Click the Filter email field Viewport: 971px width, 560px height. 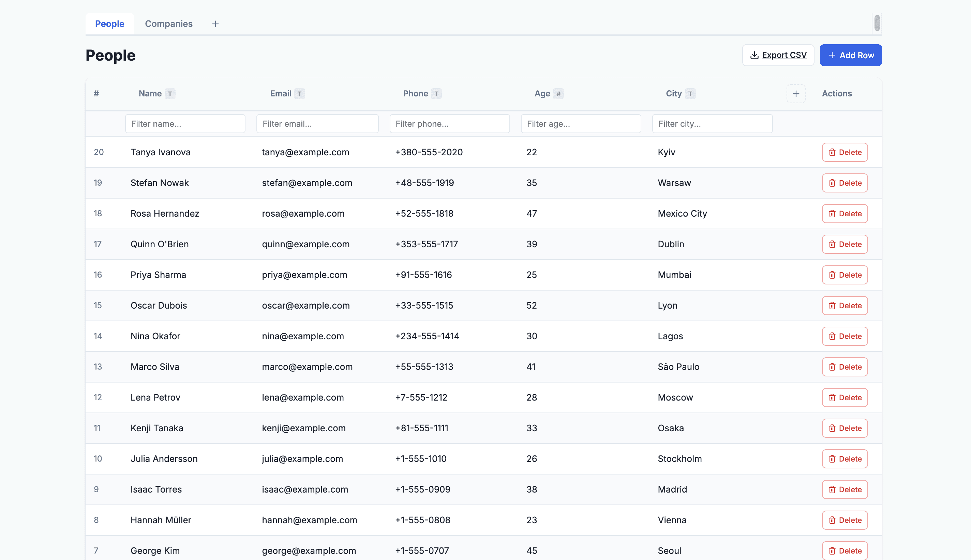317,124
